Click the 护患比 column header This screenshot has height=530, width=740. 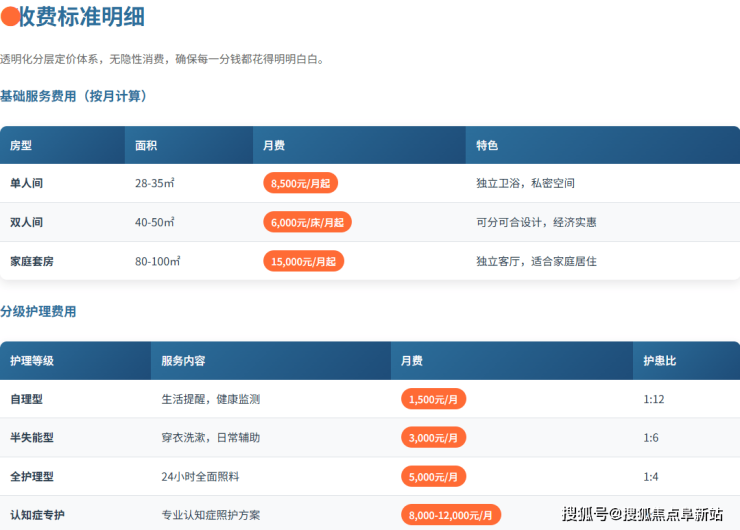[x=660, y=360]
